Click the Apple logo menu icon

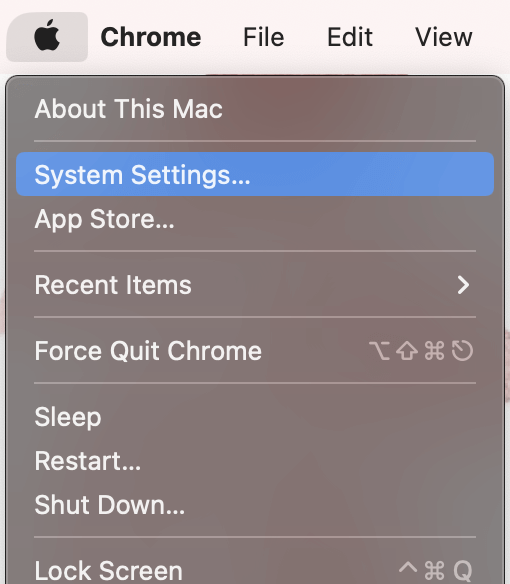point(47,36)
